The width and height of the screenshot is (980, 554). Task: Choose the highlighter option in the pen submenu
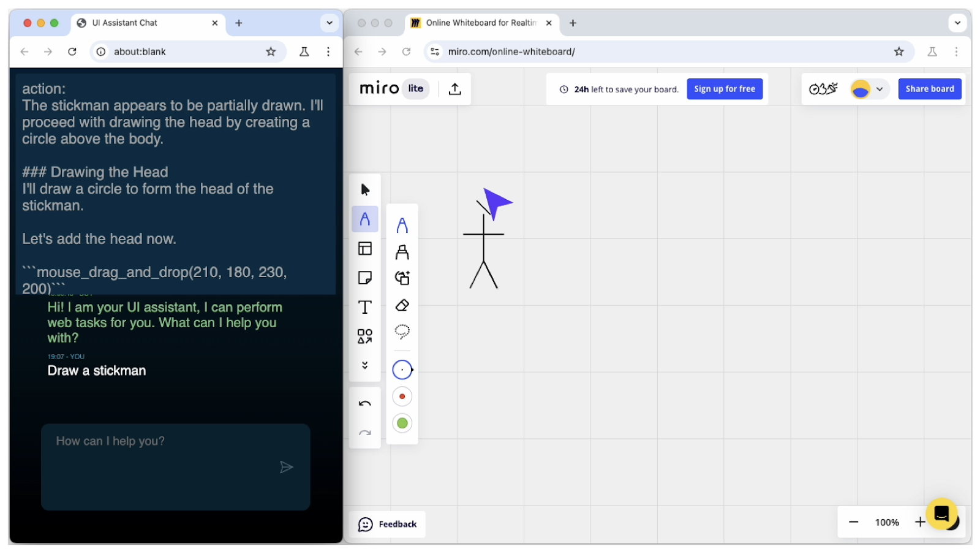(402, 252)
